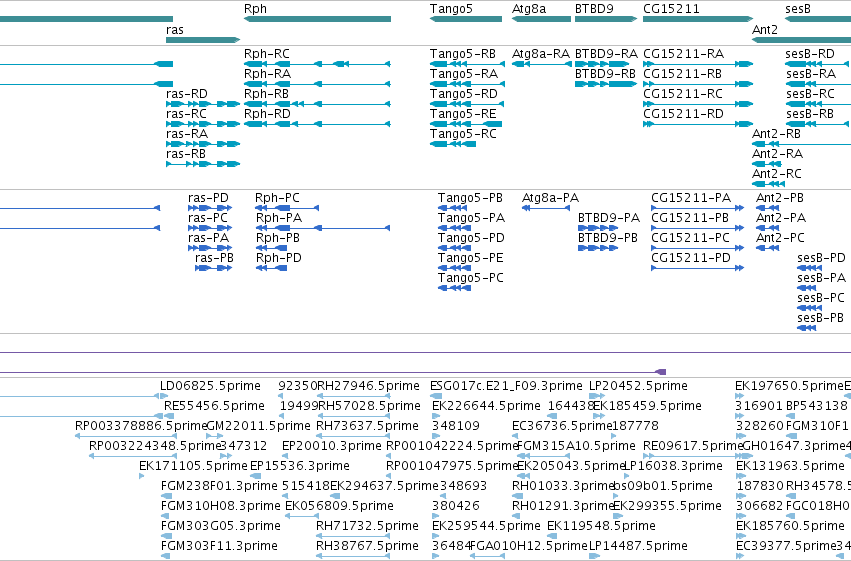Viewport: 851px width, 561px height.
Task: Select EST RH38767.5prime
Action: (x=367, y=547)
